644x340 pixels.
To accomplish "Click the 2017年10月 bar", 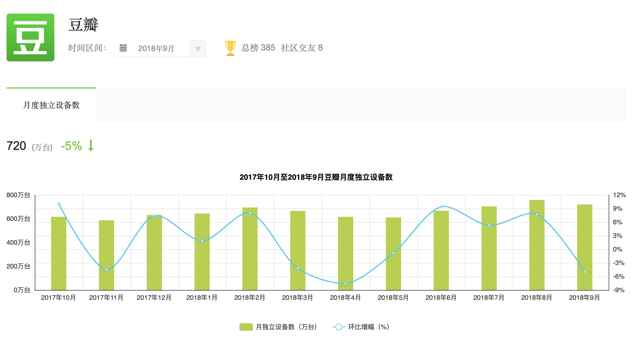I will 59,253.
